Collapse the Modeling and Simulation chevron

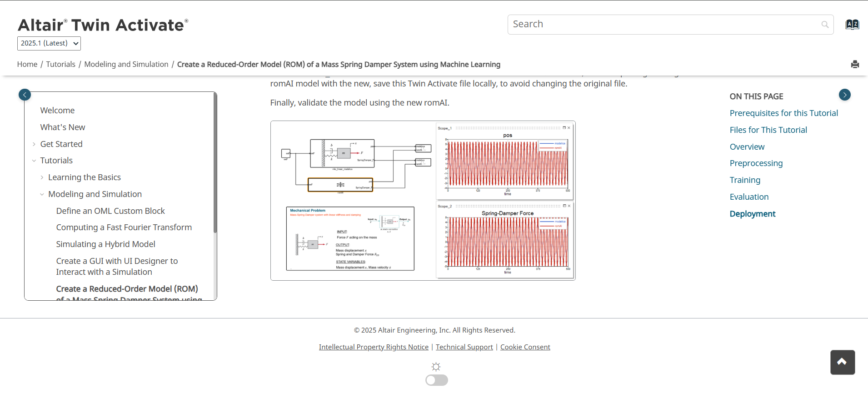[42, 194]
